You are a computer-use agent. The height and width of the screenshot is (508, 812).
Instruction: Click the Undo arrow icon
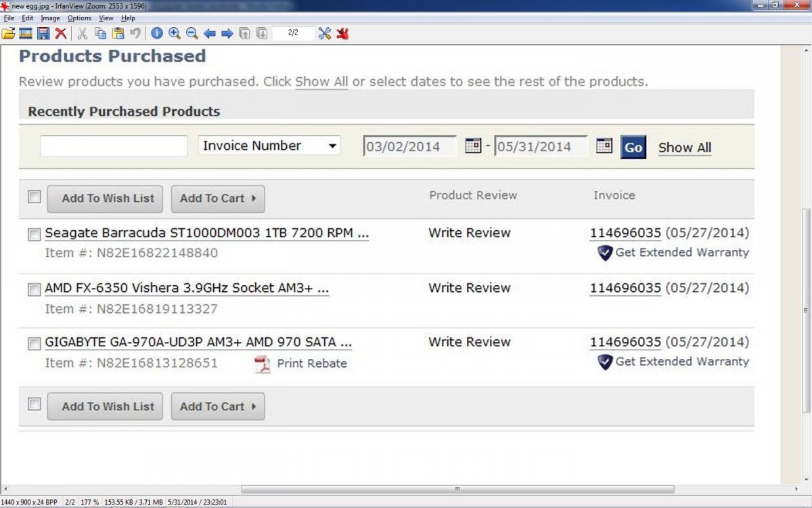point(135,33)
